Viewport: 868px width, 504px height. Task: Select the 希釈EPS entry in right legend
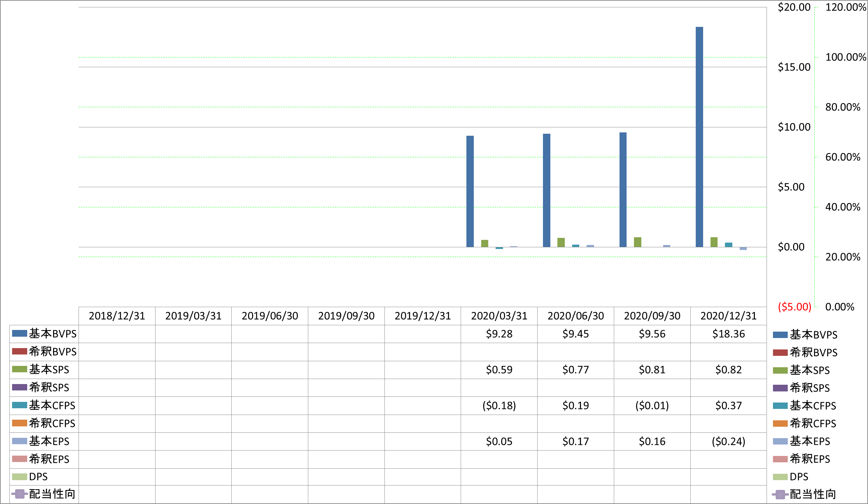(x=801, y=459)
